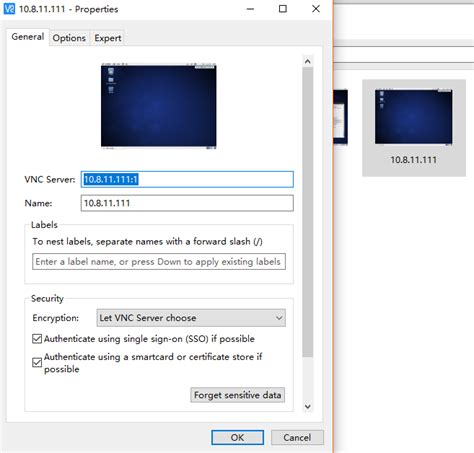Select the 10.8.11.111 connection thumbnail

pyautogui.click(x=414, y=128)
